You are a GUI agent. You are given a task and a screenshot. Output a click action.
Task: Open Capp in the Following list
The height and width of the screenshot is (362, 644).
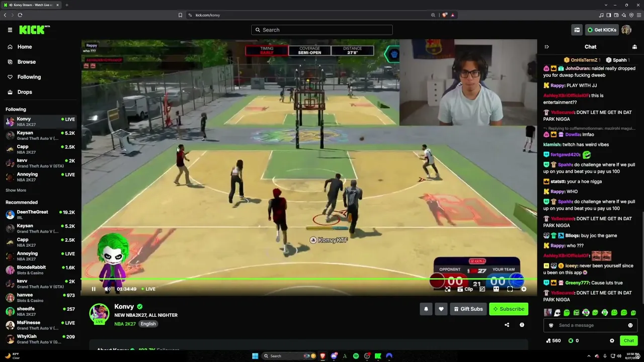point(40,149)
